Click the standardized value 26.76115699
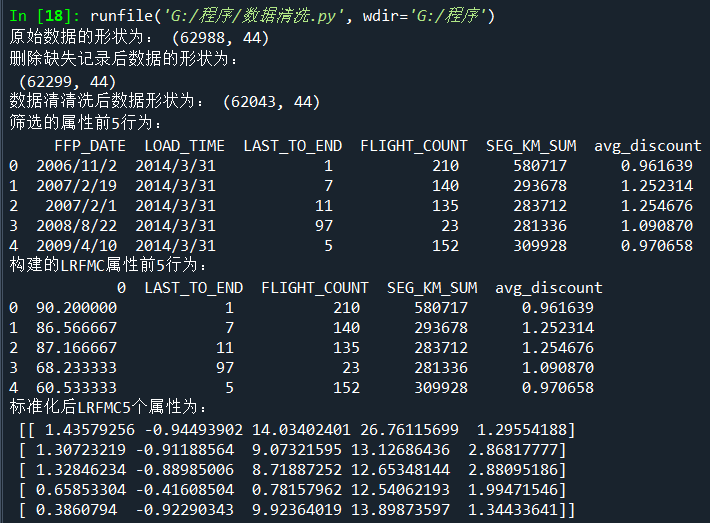 409,430
